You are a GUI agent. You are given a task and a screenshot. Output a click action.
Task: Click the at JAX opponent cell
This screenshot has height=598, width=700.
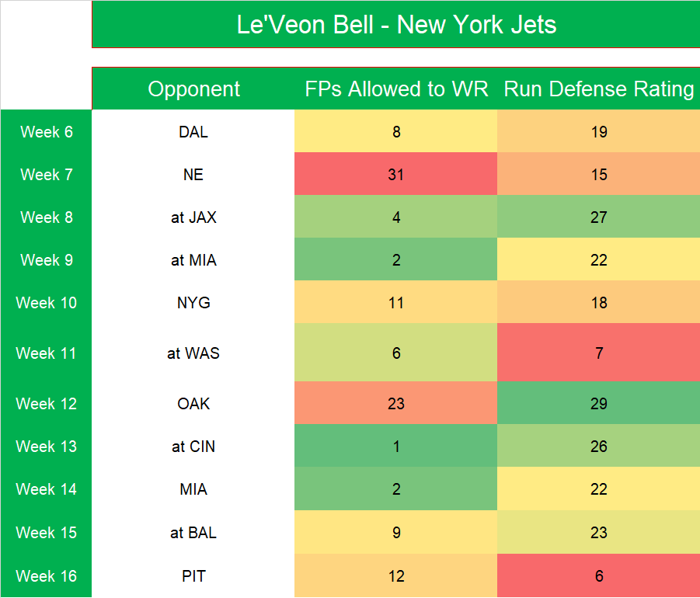tap(193, 217)
